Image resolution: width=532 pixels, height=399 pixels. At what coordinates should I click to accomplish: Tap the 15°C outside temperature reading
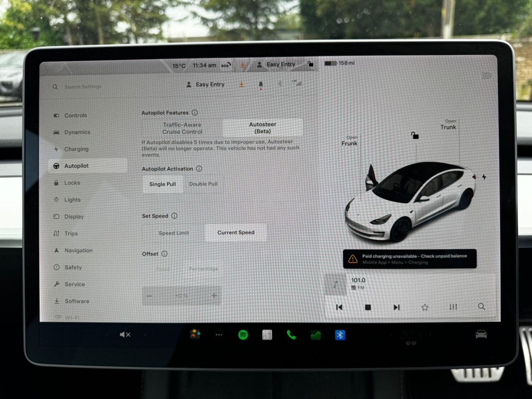[179, 66]
